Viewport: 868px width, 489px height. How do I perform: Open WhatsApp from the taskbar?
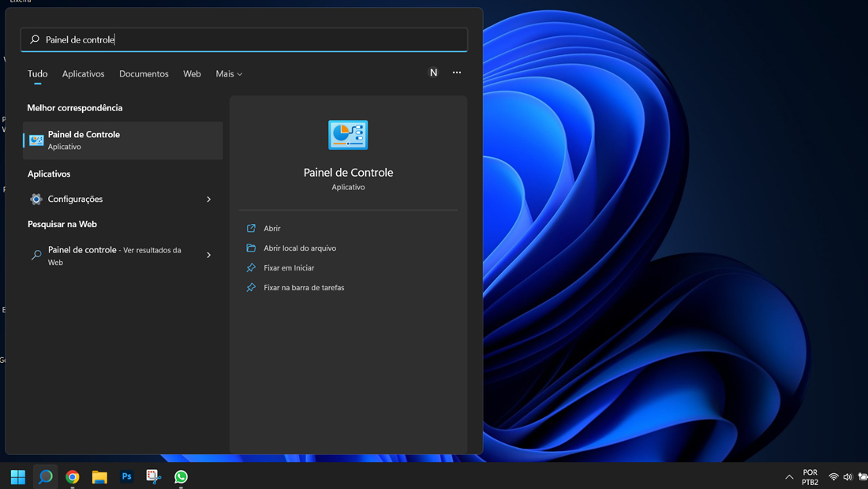click(x=181, y=477)
